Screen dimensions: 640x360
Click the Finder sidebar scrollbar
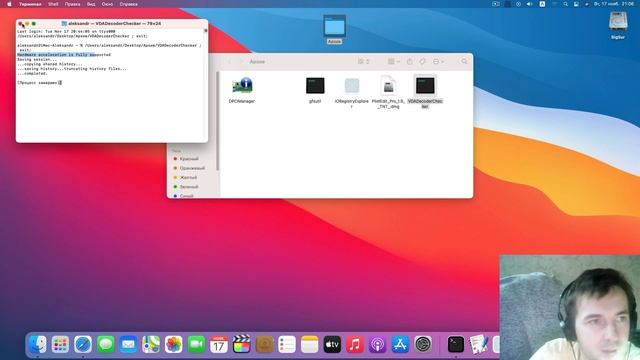click(x=218, y=121)
